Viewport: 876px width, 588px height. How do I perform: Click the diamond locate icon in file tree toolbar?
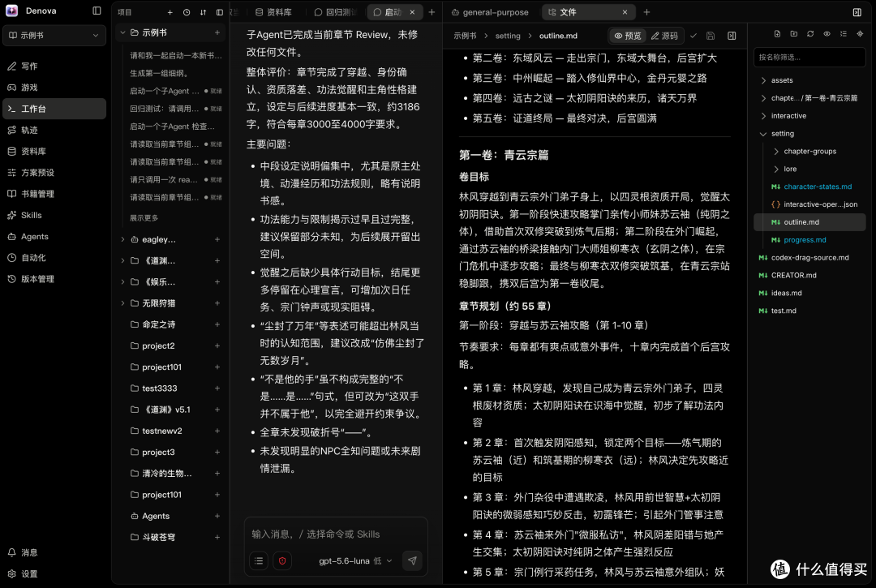(860, 34)
